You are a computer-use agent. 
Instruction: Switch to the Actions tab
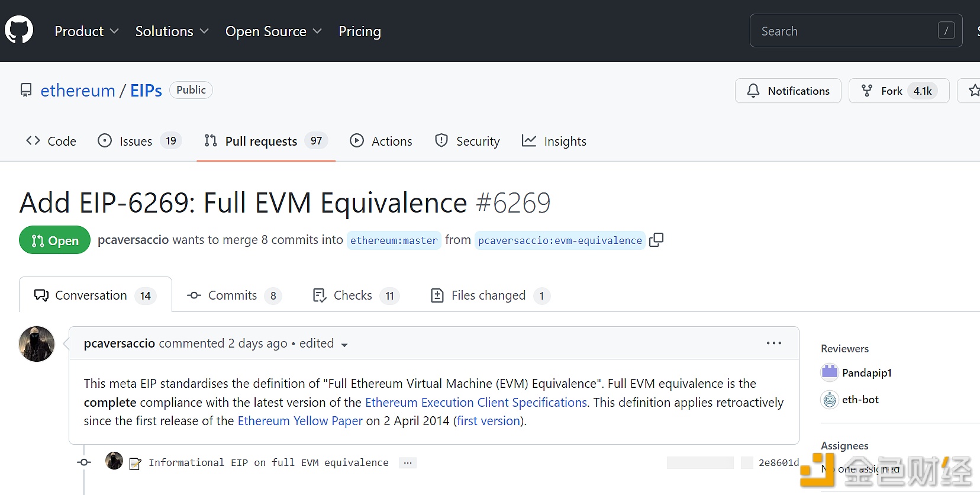(x=381, y=141)
